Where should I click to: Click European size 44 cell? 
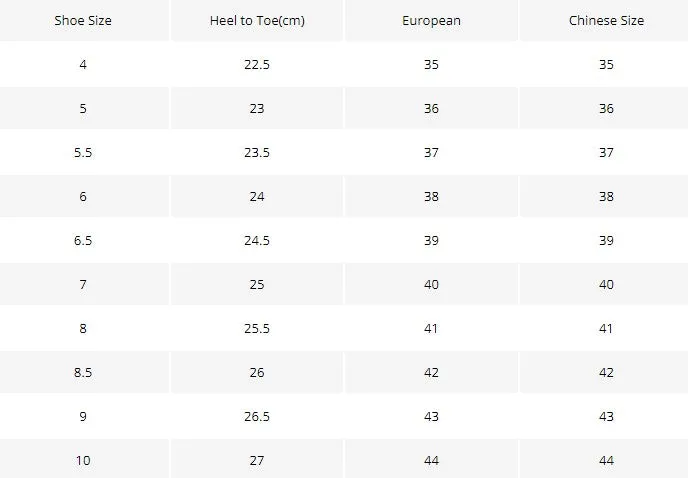[x=431, y=460]
